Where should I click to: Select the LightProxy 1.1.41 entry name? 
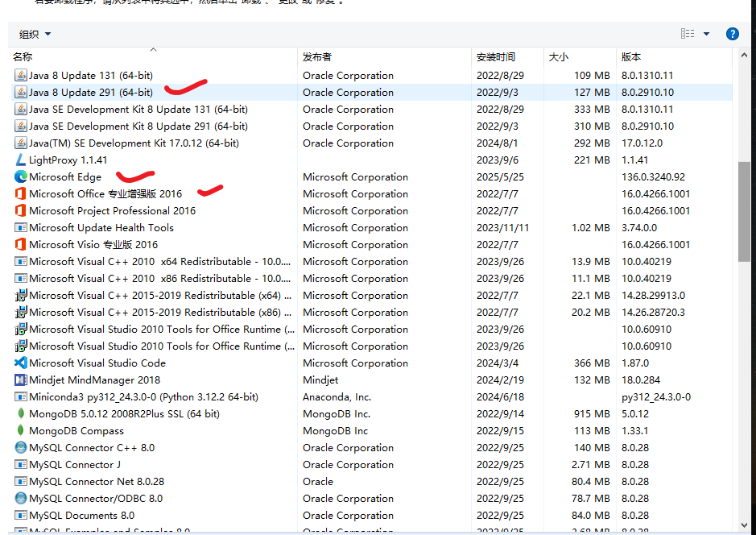pyautogui.click(x=68, y=160)
